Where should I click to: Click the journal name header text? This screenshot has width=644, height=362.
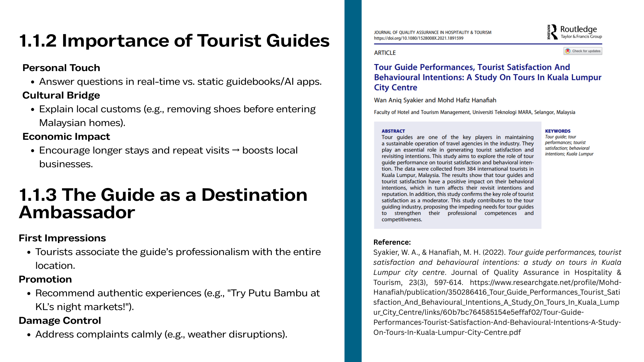click(432, 33)
